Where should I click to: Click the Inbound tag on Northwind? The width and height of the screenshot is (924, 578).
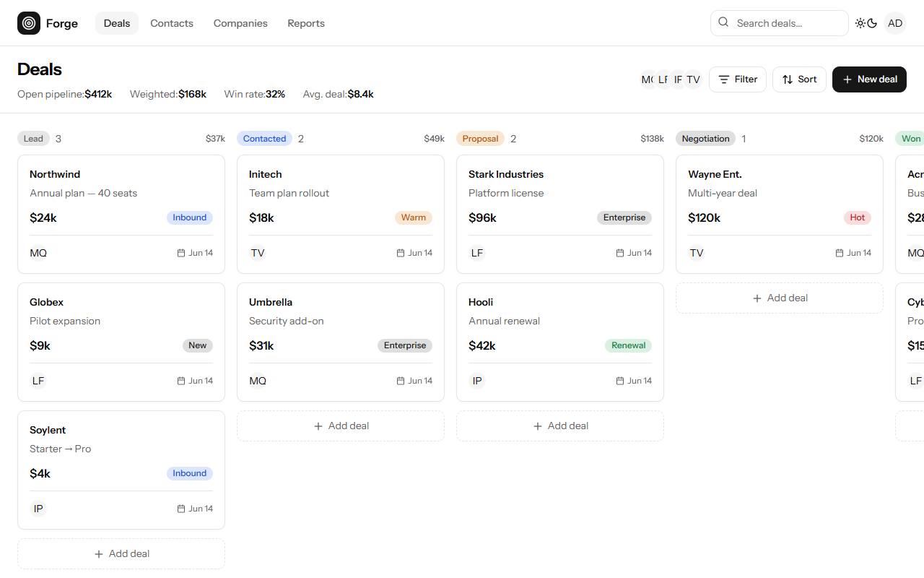point(190,217)
